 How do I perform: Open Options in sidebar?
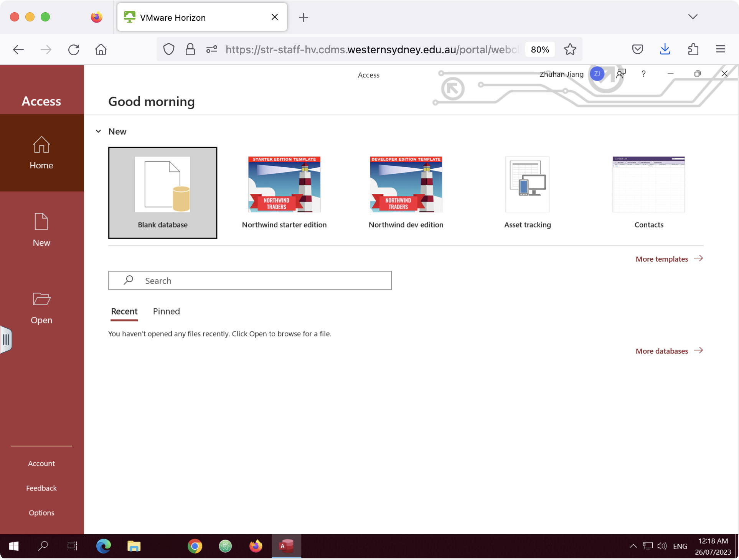click(x=41, y=512)
